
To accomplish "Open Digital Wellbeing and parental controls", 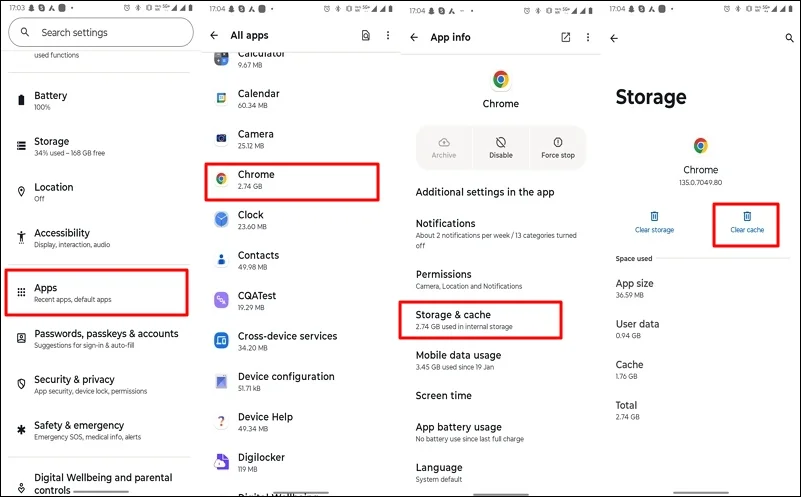I will pos(100,483).
